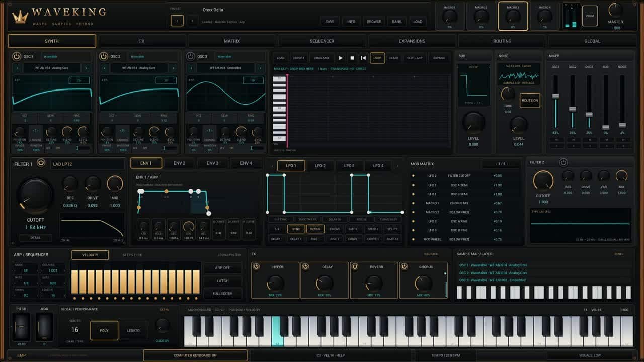This screenshot has width=644, height=362.
Task: Toggle the LATCH arpeggiator button
Action: pos(222,281)
